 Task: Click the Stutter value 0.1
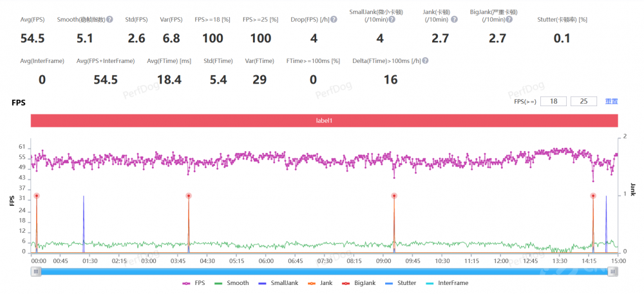562,39
